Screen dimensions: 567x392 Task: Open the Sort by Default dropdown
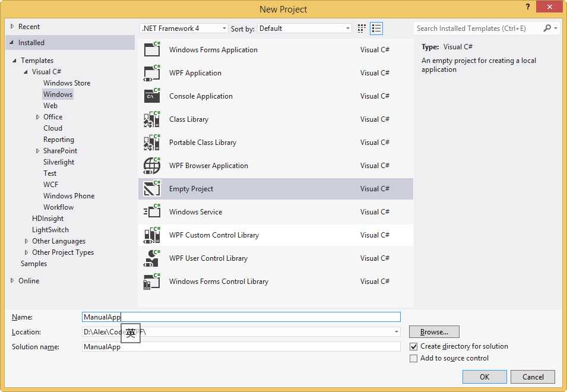pos(304,28)
